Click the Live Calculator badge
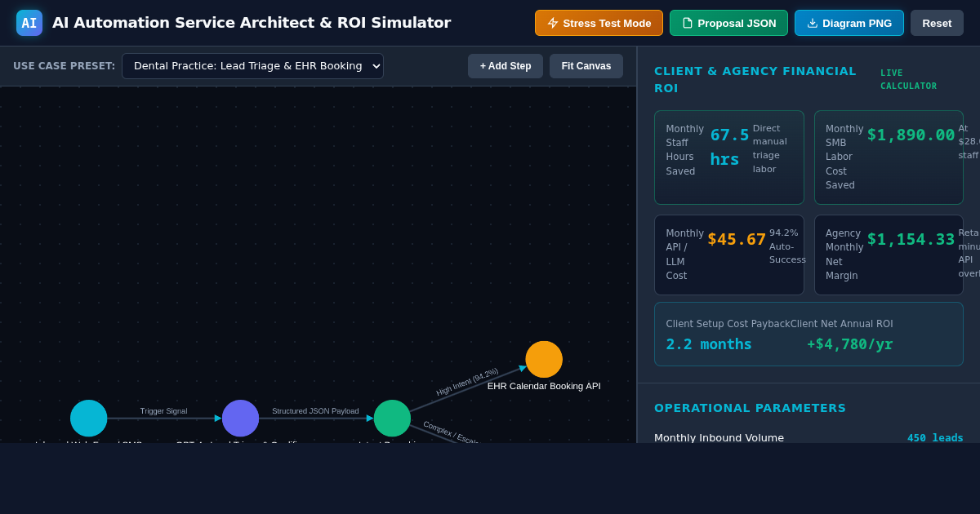Screen dimensions: 980x514 pos(909,79)
